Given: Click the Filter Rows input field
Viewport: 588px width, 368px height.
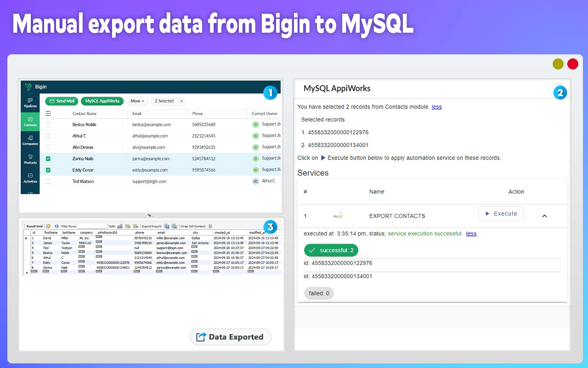Looking at the screenshot, I should (x=92, y=226).
